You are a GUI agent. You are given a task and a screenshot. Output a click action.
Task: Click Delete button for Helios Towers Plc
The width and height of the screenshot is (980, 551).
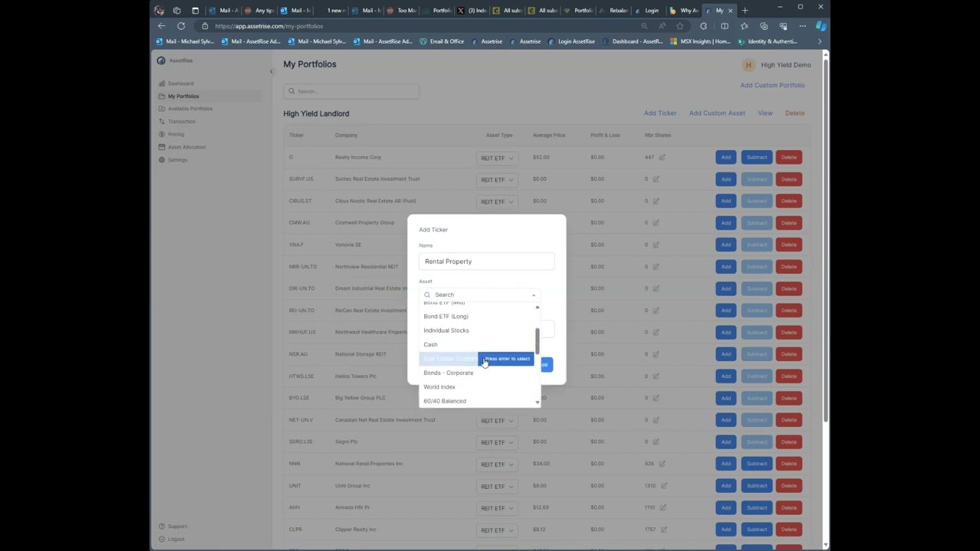789,377
